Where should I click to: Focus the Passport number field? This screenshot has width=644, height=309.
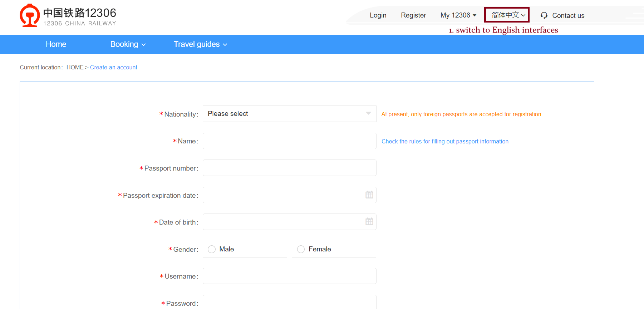(x=289, y=168)
